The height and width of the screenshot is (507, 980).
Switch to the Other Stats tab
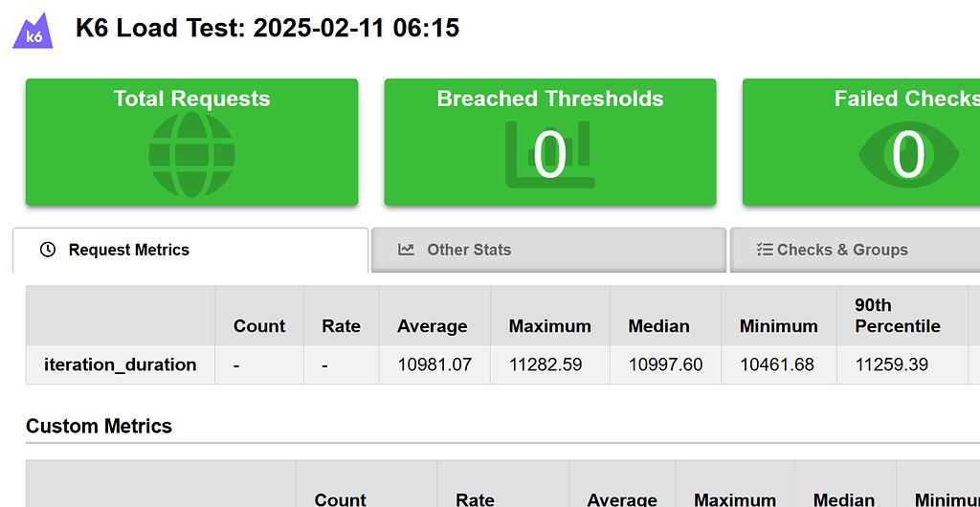click(x=548, y=250)
